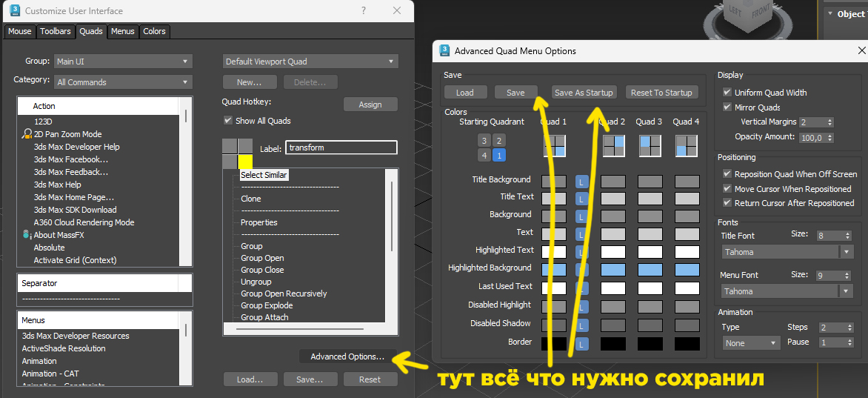Toggle the L lock for Disabled Highlight
The image size is (868, 398).
coord(582,307)
